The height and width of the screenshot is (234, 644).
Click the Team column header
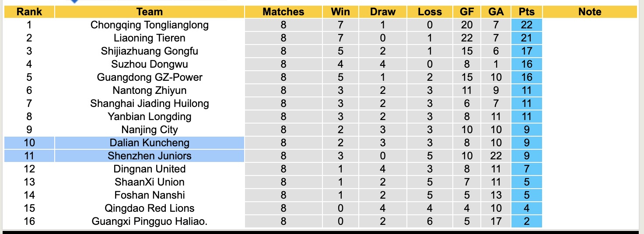point(149,12)
